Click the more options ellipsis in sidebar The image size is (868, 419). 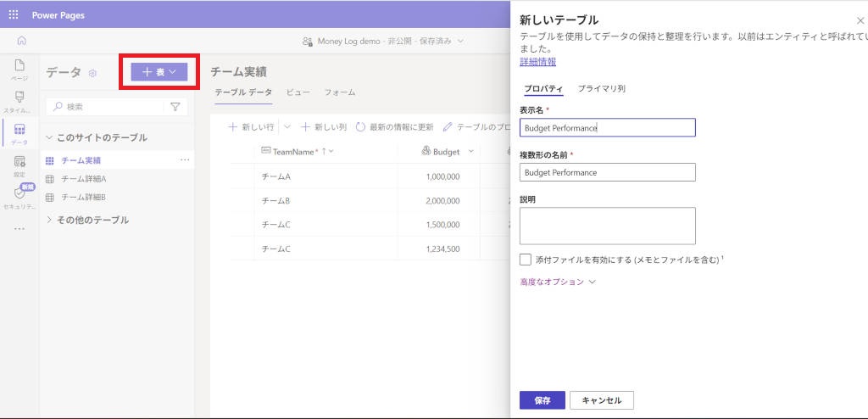(x=19, y=228)
